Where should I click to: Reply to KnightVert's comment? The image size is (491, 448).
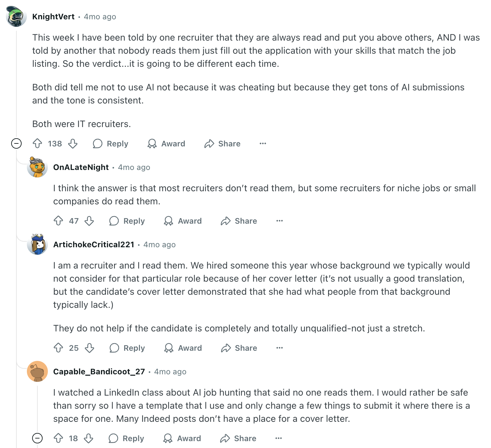click(111, 143)
